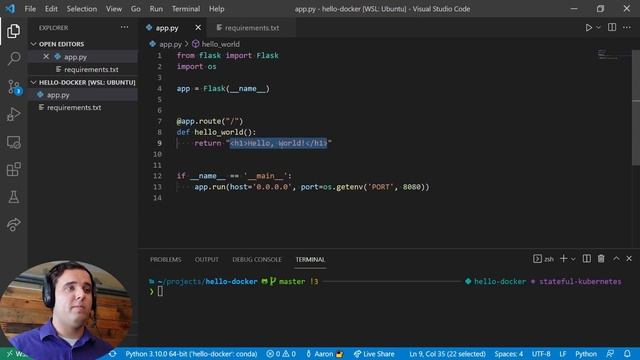Image resolution: width=640 pixels, height=360 pixels.
Task: Click the zsh terminal shell label
Action: coord(544,259)
